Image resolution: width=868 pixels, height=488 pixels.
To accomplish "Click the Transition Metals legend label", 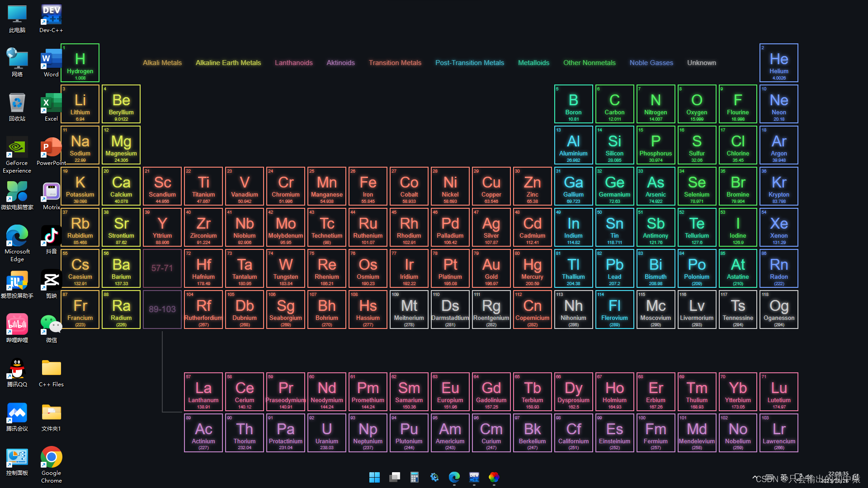I will [395, 63].
